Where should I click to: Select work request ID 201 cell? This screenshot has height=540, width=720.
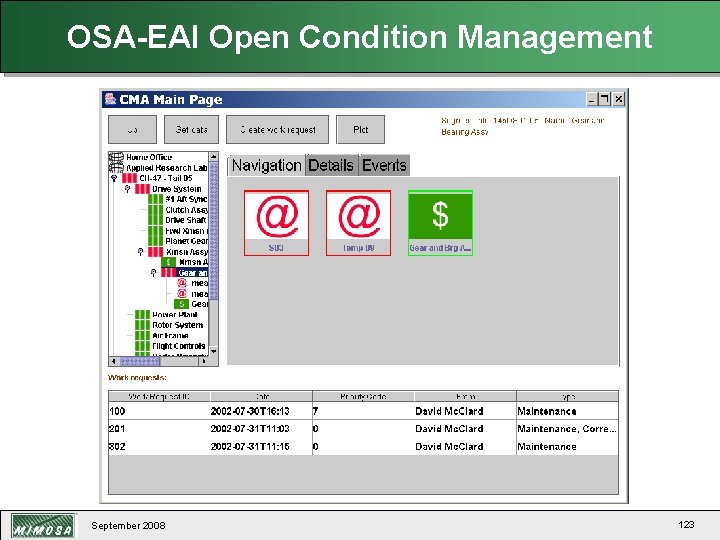[159, 428]
